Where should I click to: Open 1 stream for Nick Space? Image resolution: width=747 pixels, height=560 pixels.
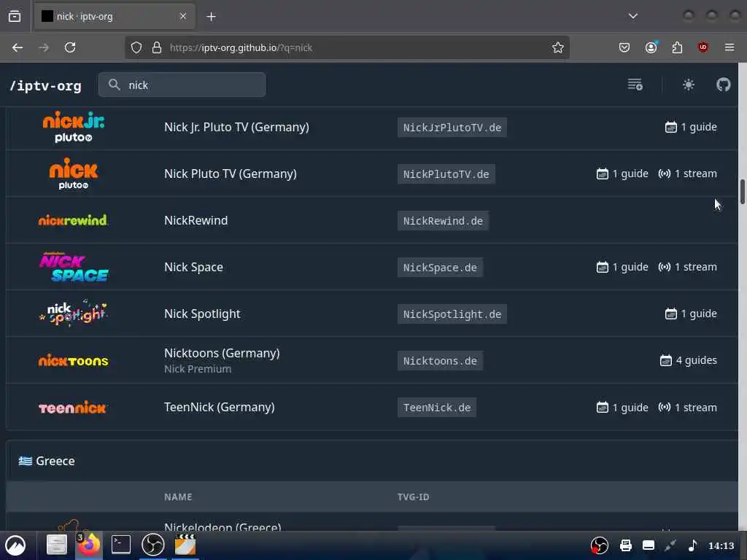pyautogui.click(x=687, y=267)
